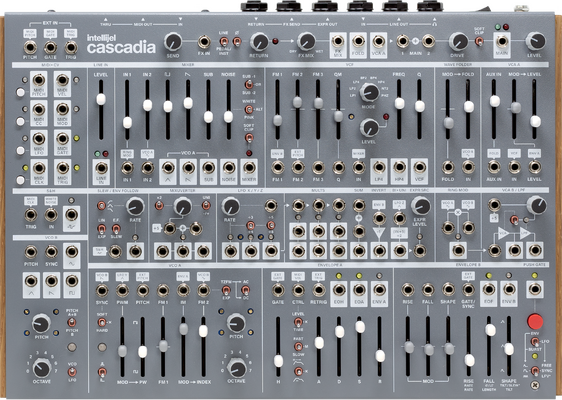Viewport: 562px width, 400px height.
Task: Click the LFO RATE knob
Action: pyautogui.click(x=230, y=206)
